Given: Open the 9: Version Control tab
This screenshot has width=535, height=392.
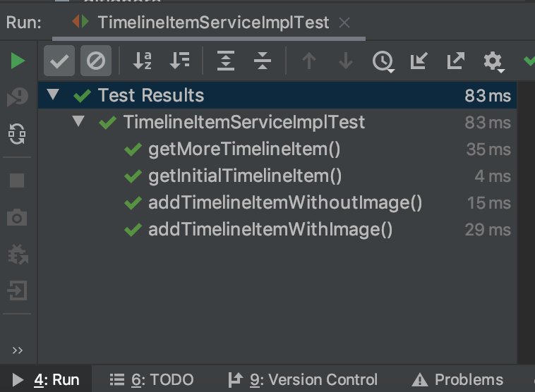Looking at the screenshot, I should point(302,380).
